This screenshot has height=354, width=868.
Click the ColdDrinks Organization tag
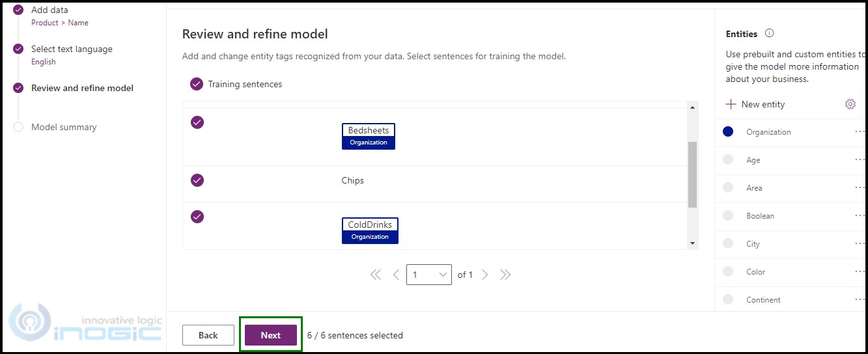point(370,230)
